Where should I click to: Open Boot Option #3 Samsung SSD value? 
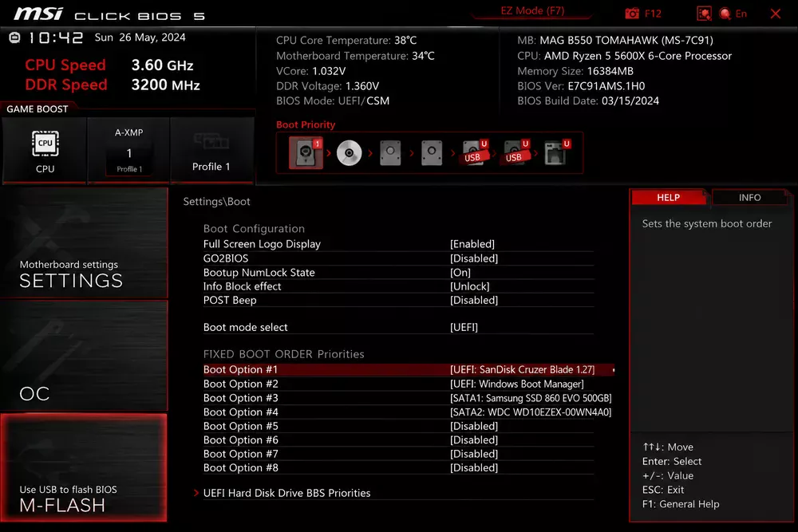point(531,398)
